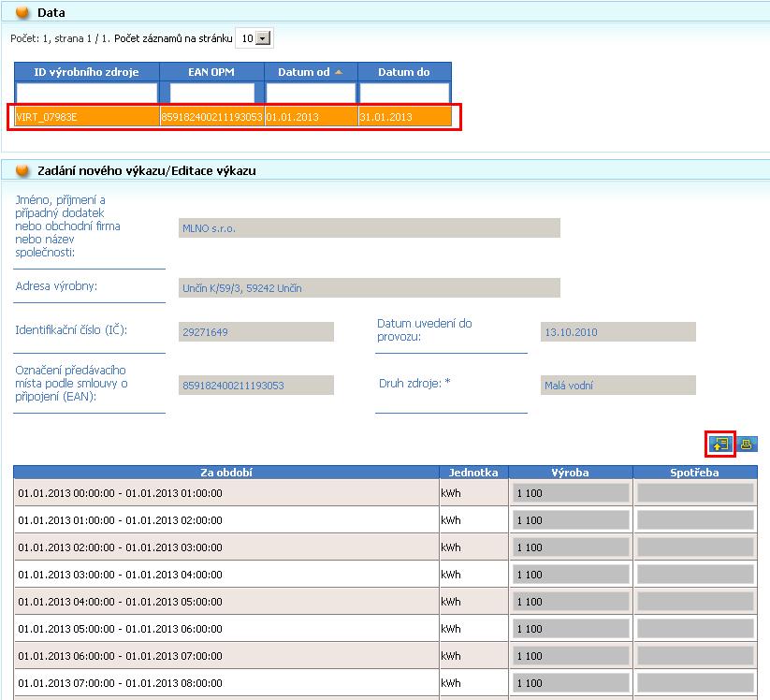The height and width of the screenshot is (700, 770).
Task: Click the import data icon above the table
Action: [x=720, y=445]
